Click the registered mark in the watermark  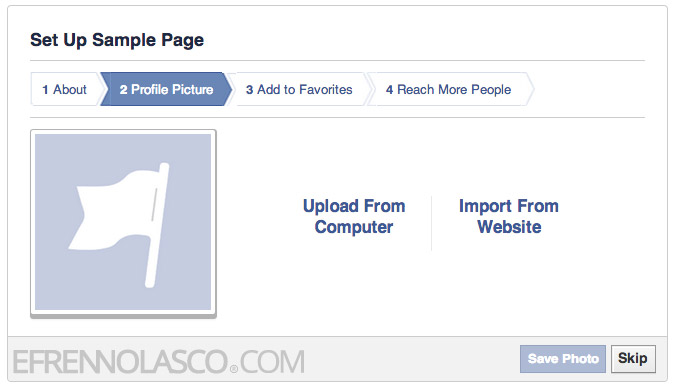(234, 369)
